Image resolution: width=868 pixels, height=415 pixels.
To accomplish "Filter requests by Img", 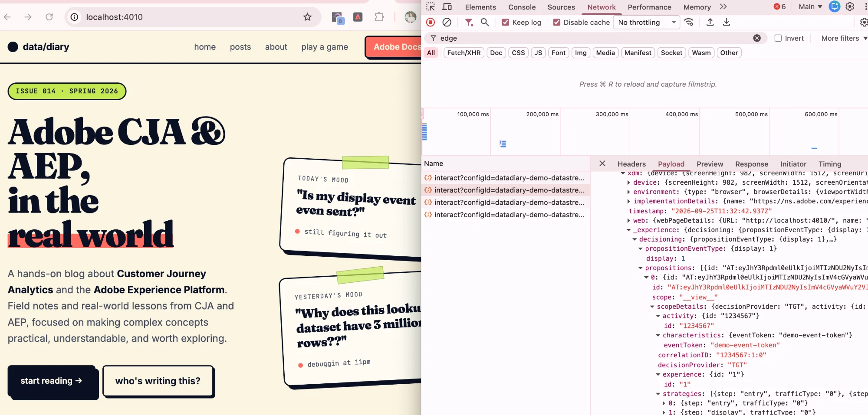I will (581, 53).
